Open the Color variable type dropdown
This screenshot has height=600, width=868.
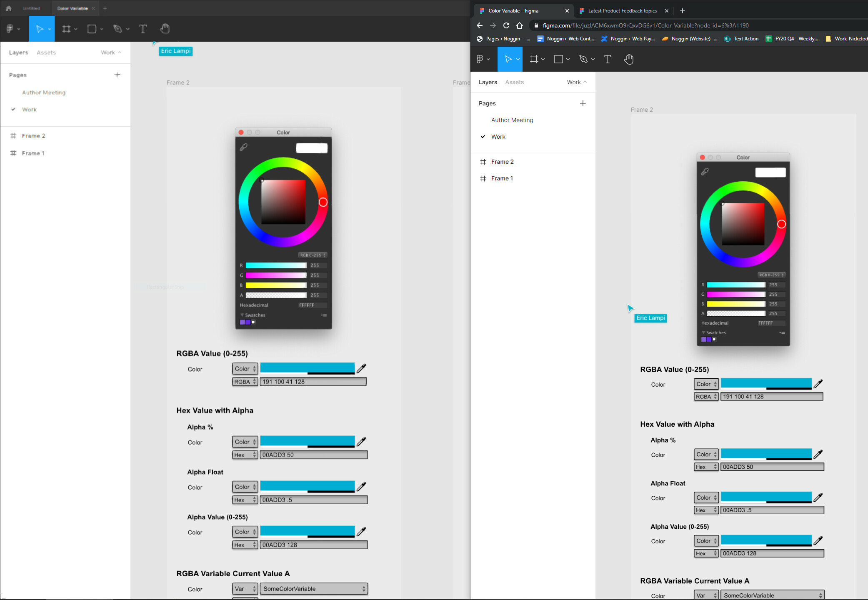pos(244,369)
